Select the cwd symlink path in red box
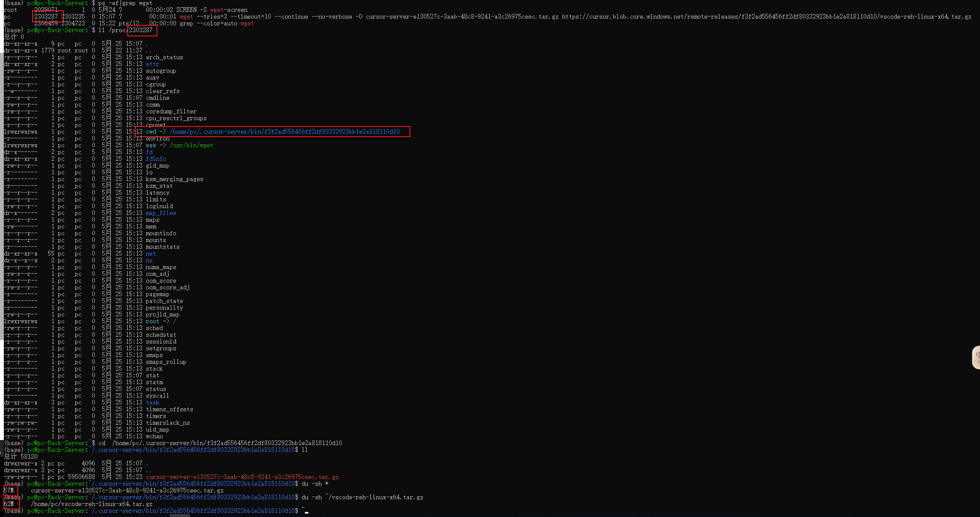This screenshot has height=517, width=980. (x=283, y=132)
